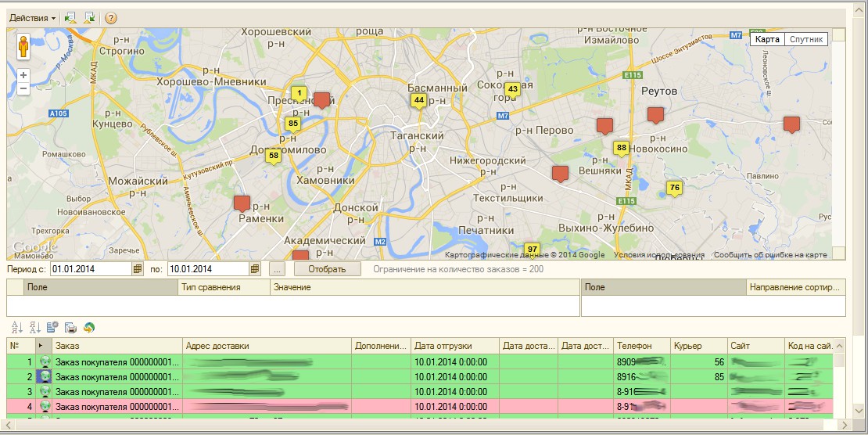Image resolution: width=868 pixels, height=435 pixels.
Task: Click the refresh globe icon above table
Action: [88, 328]
